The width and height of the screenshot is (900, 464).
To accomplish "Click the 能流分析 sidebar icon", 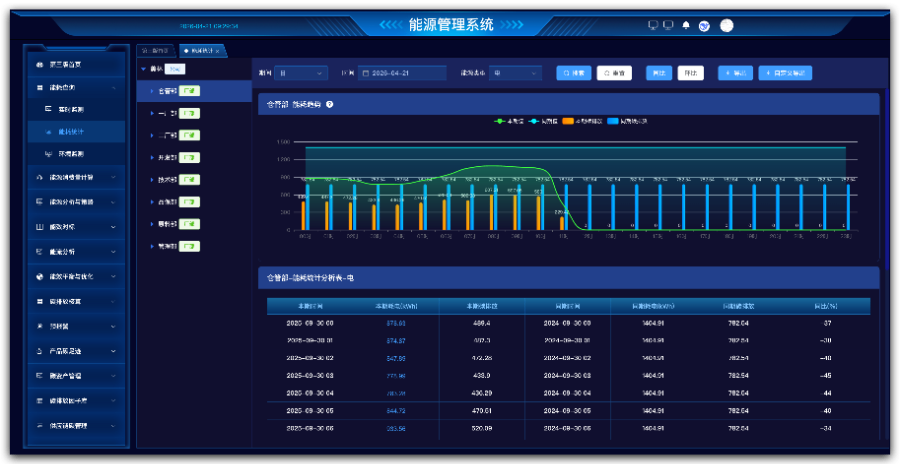I will [40, 252].
